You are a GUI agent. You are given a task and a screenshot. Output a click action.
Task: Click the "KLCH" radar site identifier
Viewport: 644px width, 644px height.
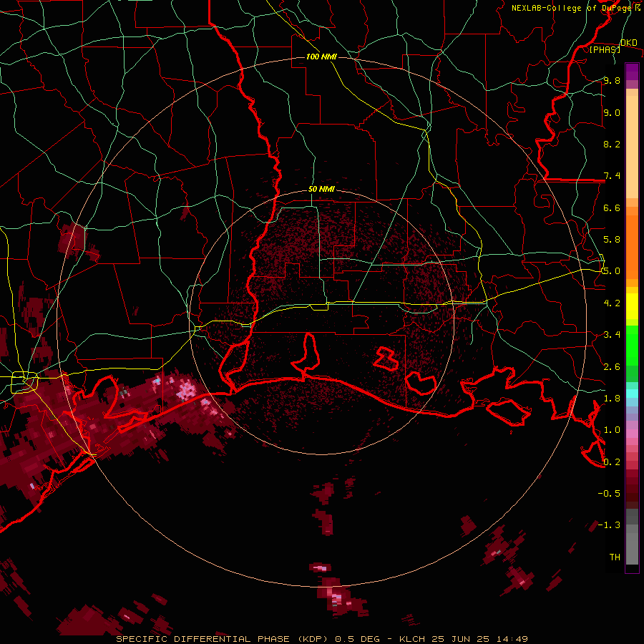[x=414, y=639]
